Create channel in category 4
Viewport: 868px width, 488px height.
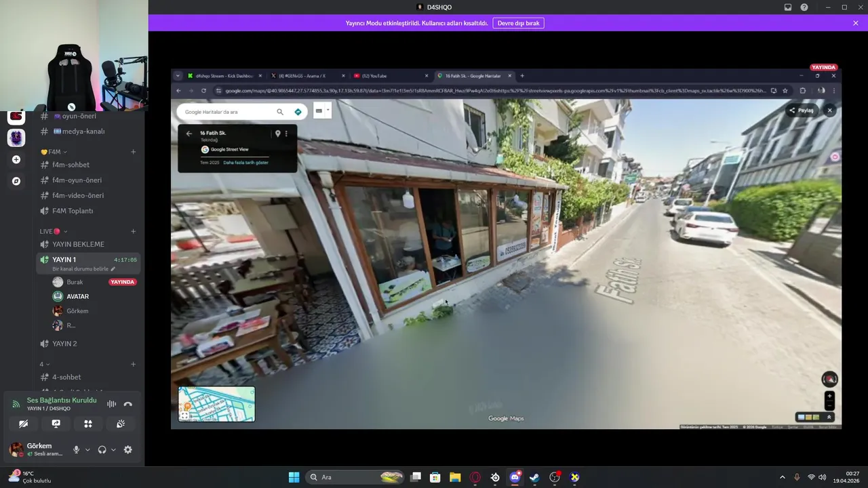click(x=133, y=364)
